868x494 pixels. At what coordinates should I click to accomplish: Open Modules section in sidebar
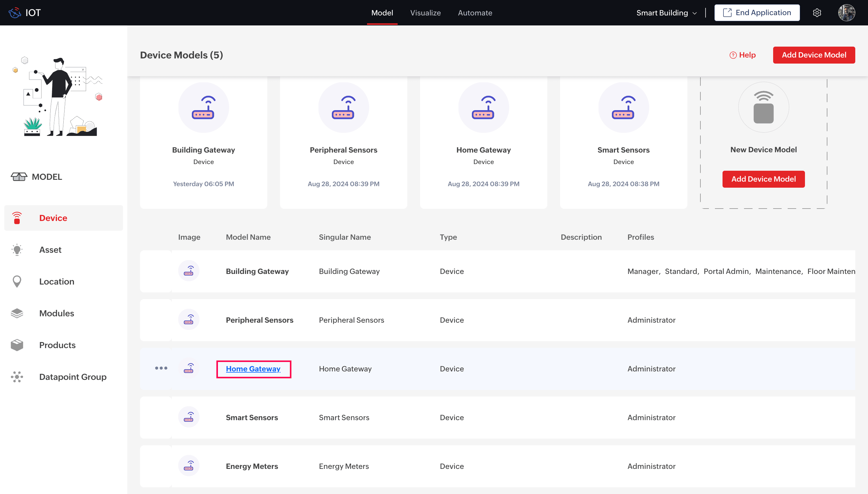pos(56,313)
